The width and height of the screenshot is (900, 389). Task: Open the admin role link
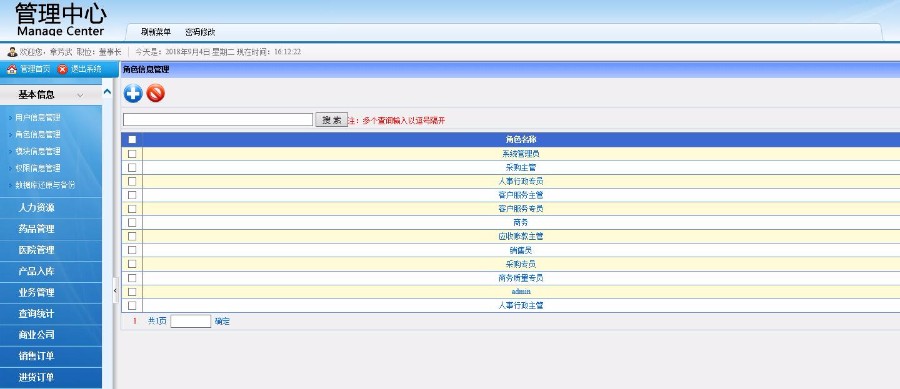coord(521,291)
